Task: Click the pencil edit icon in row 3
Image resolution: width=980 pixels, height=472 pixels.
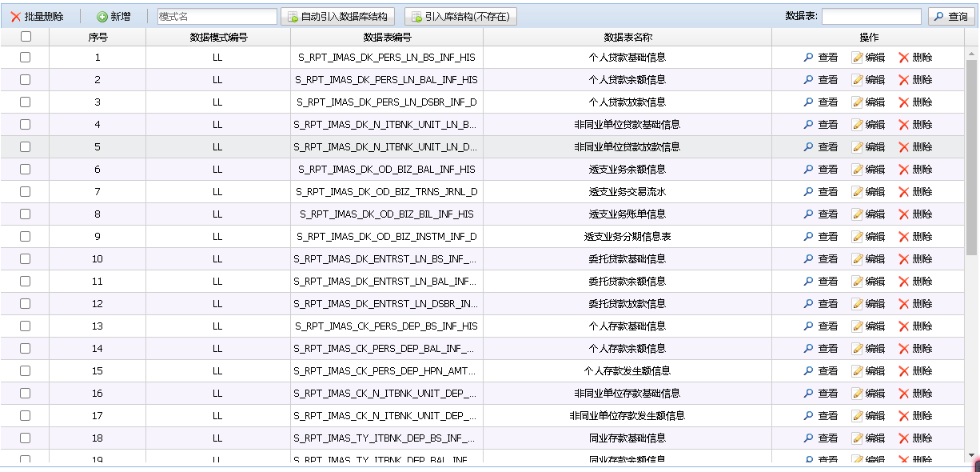Action: point(857,102)
